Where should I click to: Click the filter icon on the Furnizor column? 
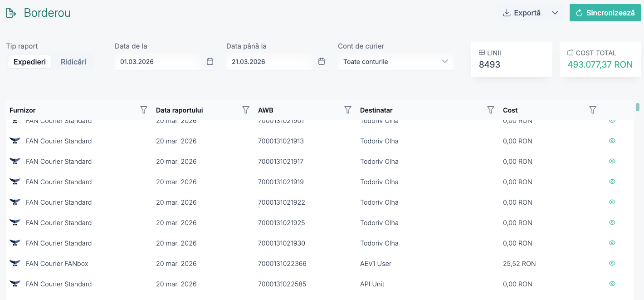click(x=144, y=110)
